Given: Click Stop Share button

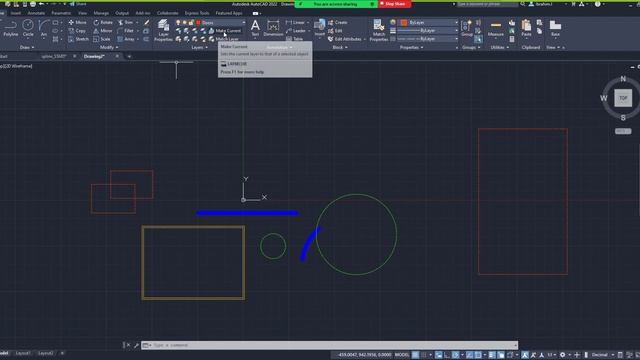Looking at the screenshot, I should coord(394,4).
